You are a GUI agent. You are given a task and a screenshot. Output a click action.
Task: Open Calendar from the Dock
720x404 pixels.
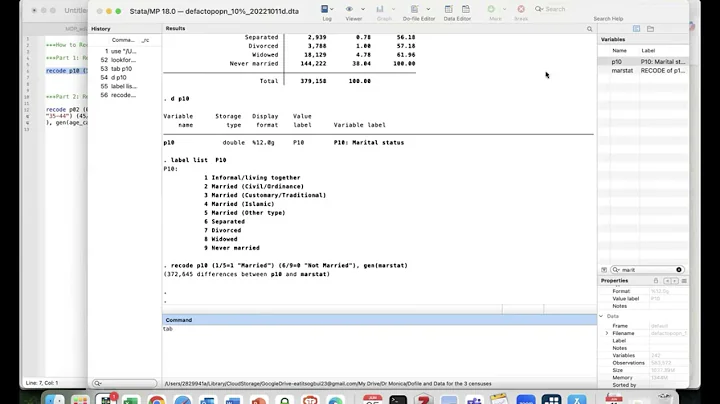coord(372,399)
